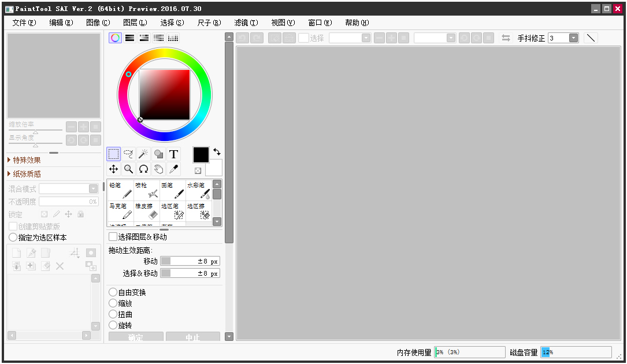Select the 喷枪 (Airbrush) tool
The image size is (627, 364).
(147, 190)
